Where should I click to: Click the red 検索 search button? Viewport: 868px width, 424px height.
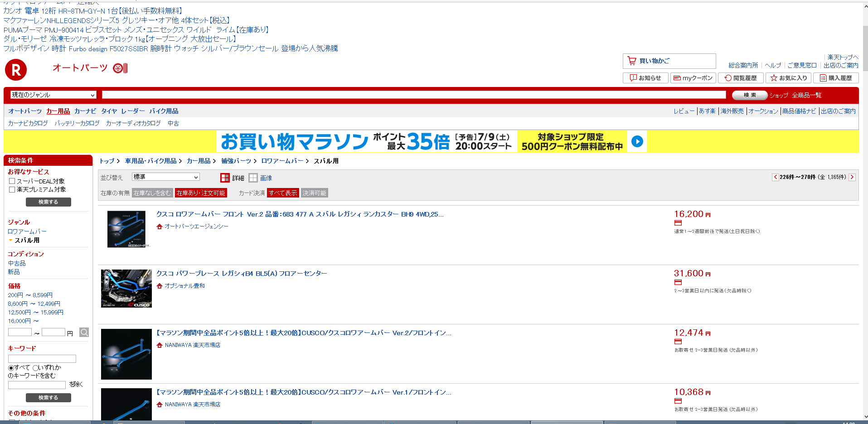(749, 95)
